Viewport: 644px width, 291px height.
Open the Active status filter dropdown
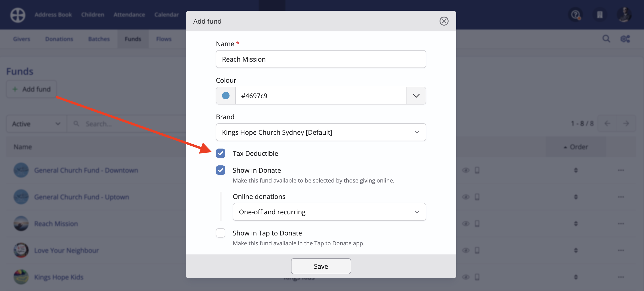click(x=37, y=124)
